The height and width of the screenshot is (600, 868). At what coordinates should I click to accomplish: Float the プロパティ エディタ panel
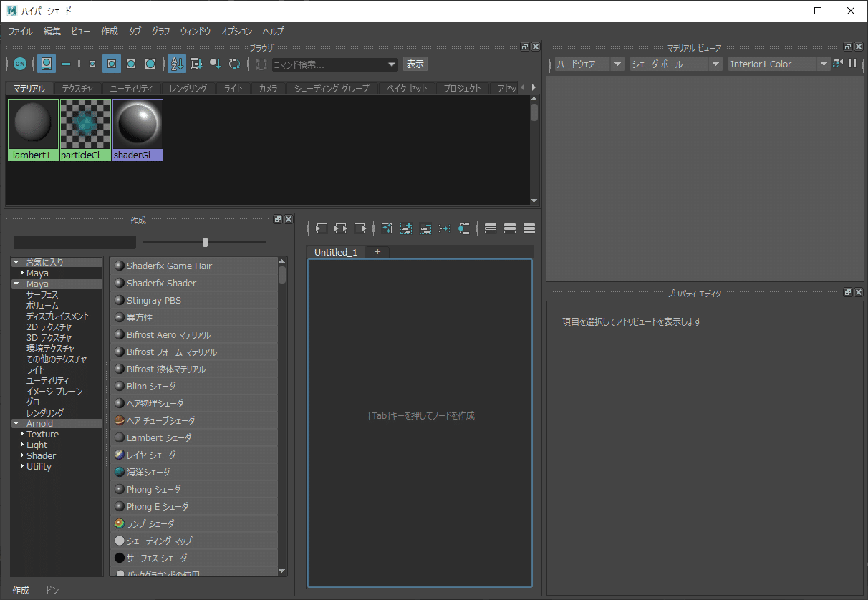pyautogui.click(x=849, y=293)
